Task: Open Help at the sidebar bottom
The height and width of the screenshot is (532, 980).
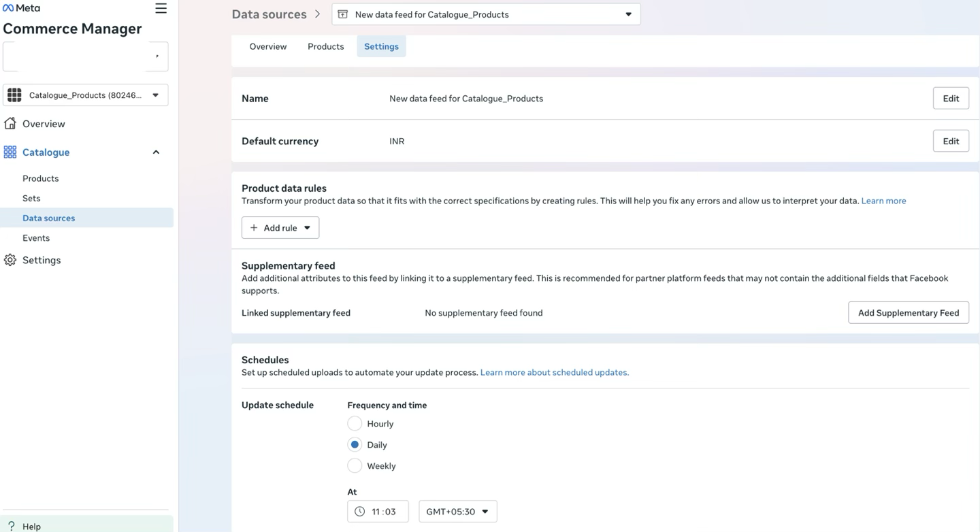Action: point(31,526)
